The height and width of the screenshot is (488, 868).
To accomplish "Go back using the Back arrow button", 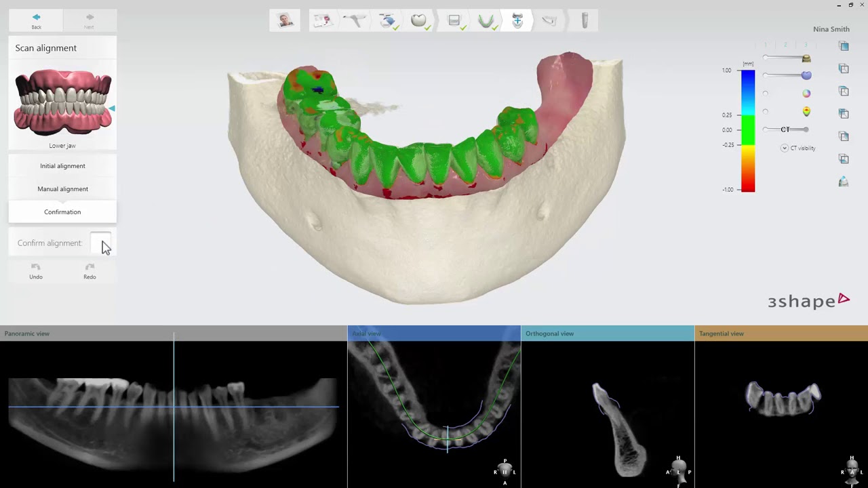I will [x=36, y=20].
